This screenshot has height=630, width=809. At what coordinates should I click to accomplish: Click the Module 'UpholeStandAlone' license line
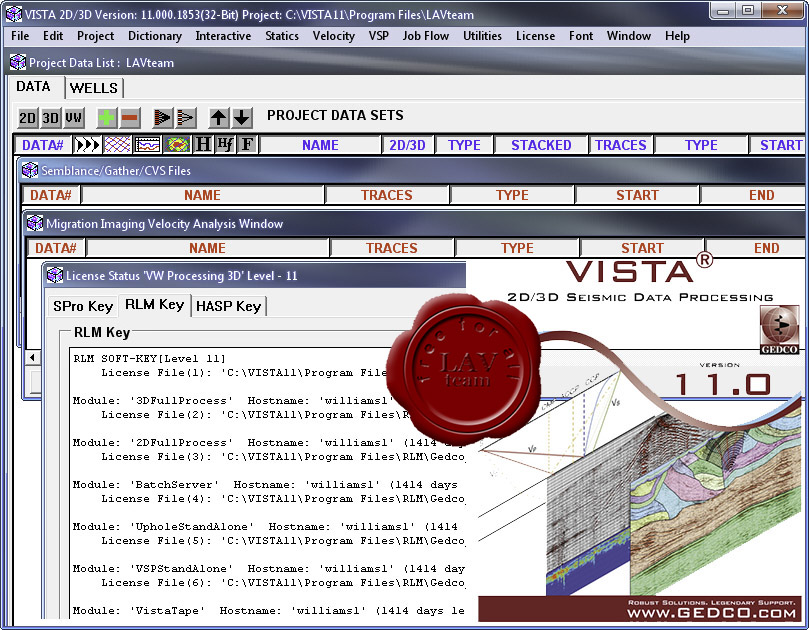(265, 526)
